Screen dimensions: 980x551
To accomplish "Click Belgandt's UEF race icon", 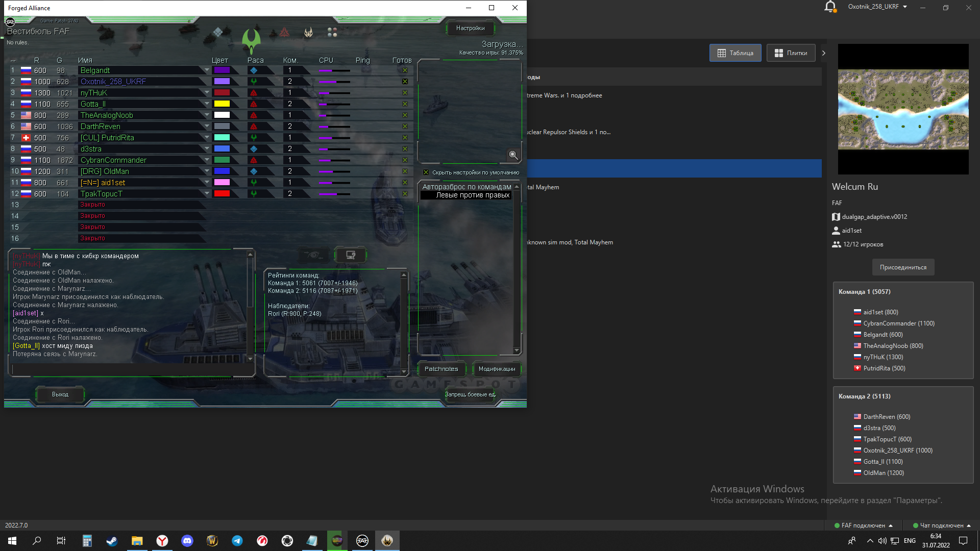I will pyautogui.click(x=254, y=70).
